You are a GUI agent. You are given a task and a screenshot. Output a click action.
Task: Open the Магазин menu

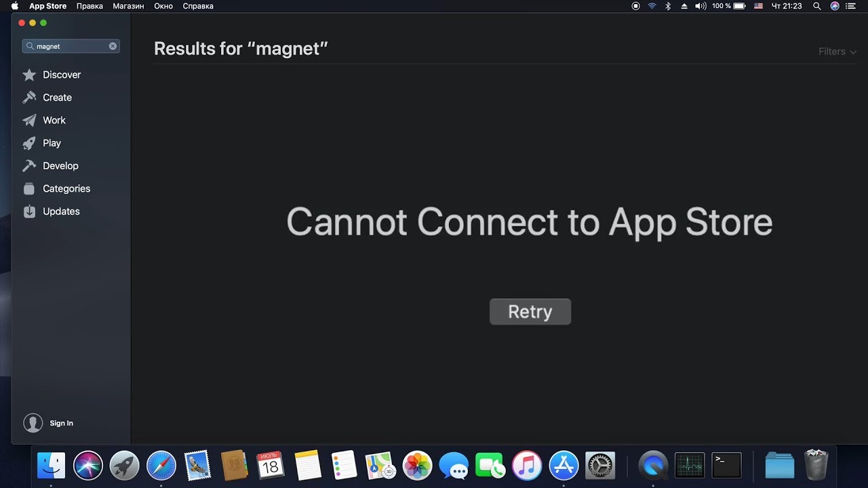pyautogui.click(x=128, y=6)
